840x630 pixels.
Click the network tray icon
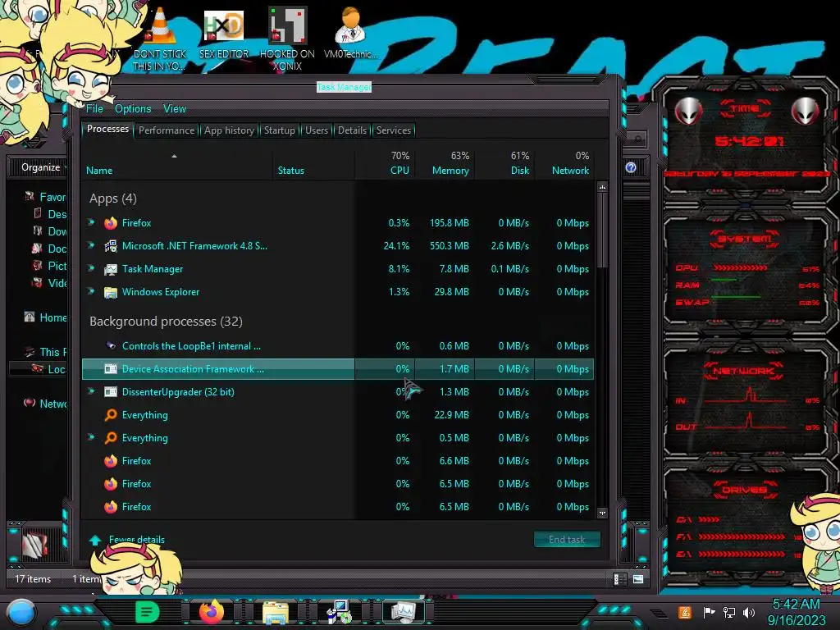click(729, 612)
